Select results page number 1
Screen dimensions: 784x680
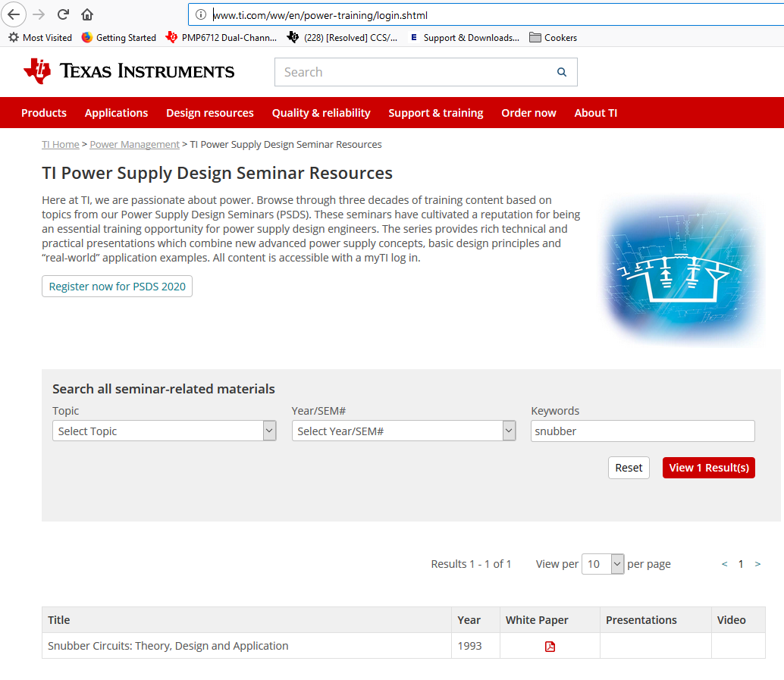pos(741,564)
